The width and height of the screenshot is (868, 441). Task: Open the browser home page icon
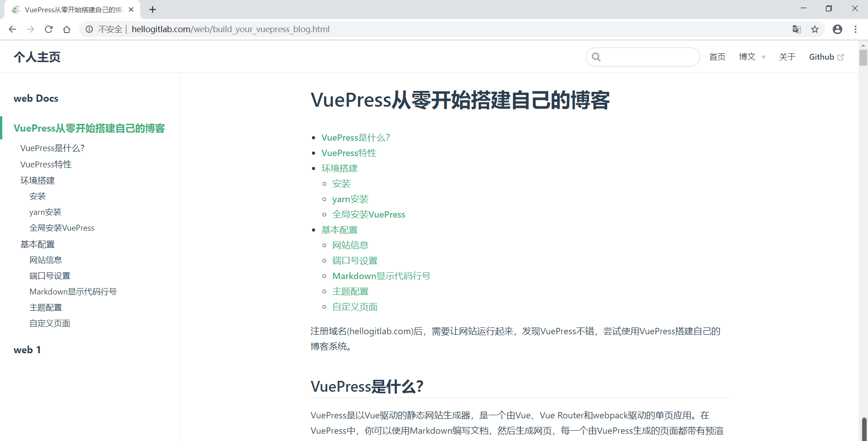point(66,29)
